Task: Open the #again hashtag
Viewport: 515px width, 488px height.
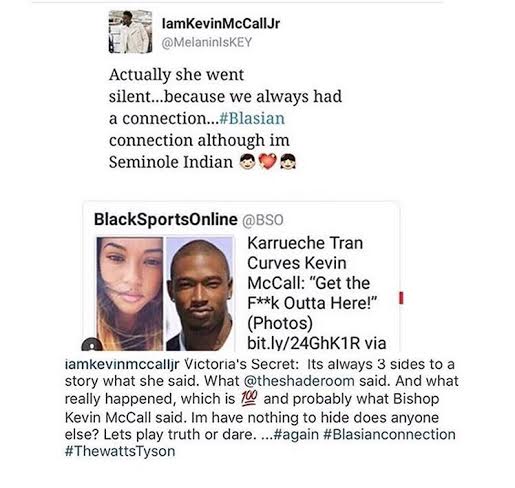Action: point(296,434)
